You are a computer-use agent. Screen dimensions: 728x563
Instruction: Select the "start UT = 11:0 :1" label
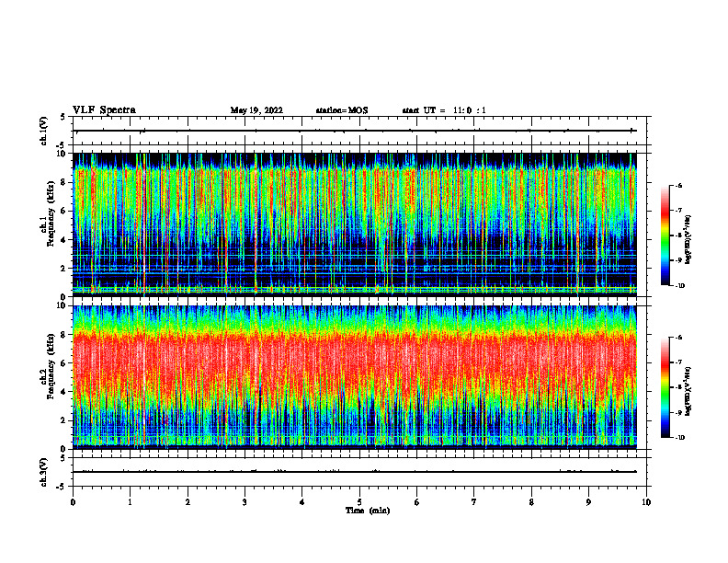444,110
